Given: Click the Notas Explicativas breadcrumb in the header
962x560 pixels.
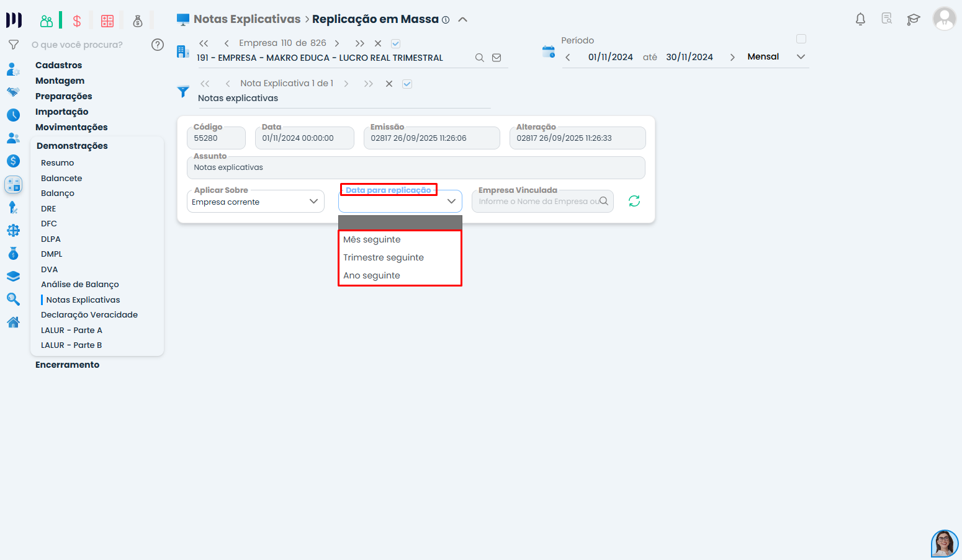Looking at the screenshot, I should pyautogui.click(x=247, y=19).
